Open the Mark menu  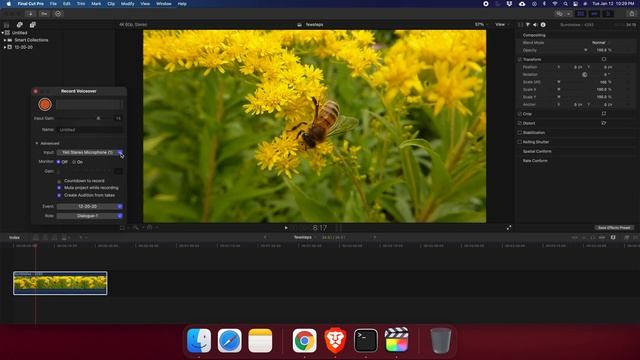[96, 4]
